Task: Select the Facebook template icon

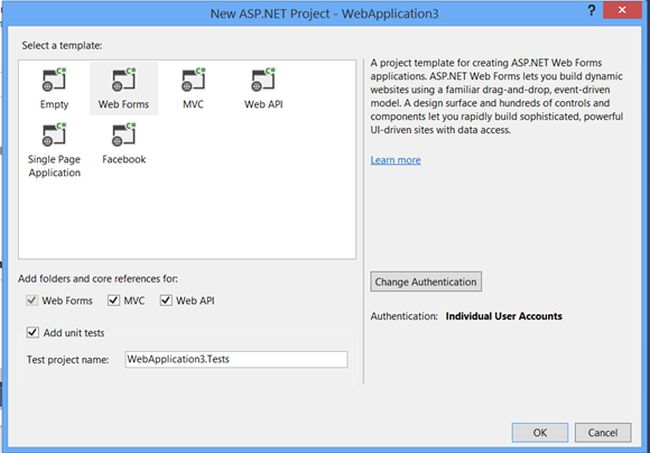Action: 124,135
